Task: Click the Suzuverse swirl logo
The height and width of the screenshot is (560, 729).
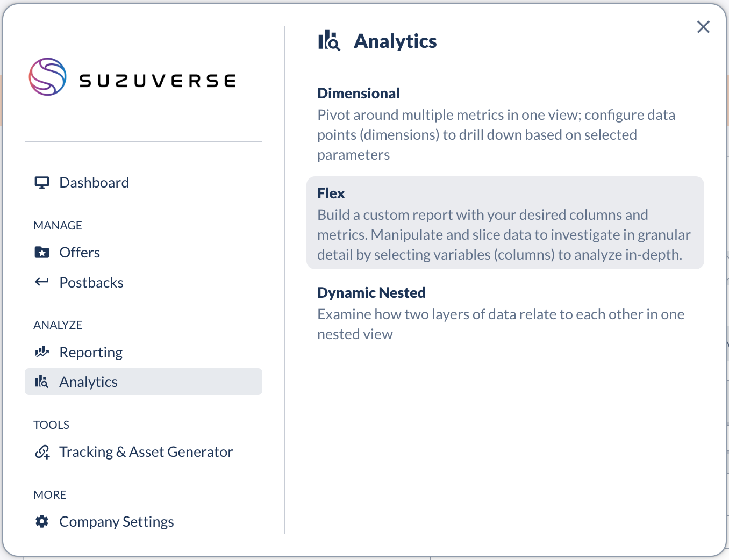Action: (x=48, y=77)
